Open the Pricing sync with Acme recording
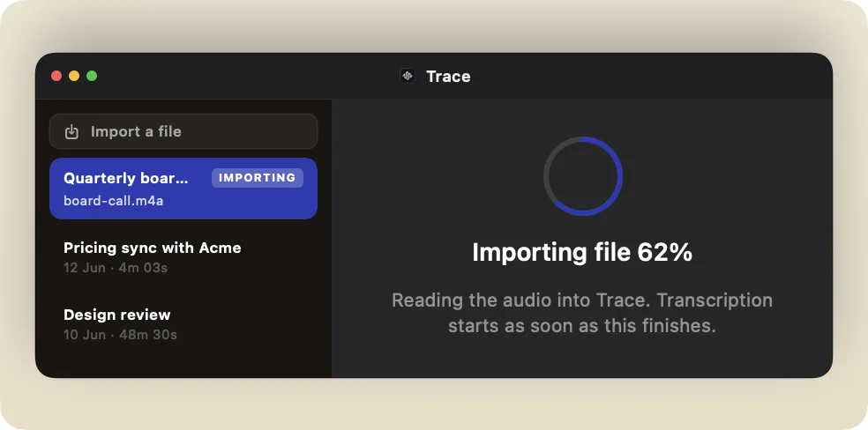 (183, 257)
